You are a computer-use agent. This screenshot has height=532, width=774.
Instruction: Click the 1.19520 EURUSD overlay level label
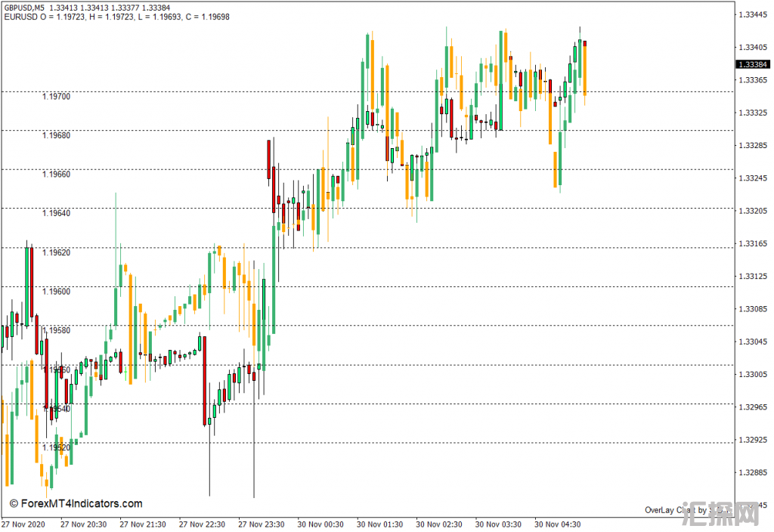(x=56, y=447)
